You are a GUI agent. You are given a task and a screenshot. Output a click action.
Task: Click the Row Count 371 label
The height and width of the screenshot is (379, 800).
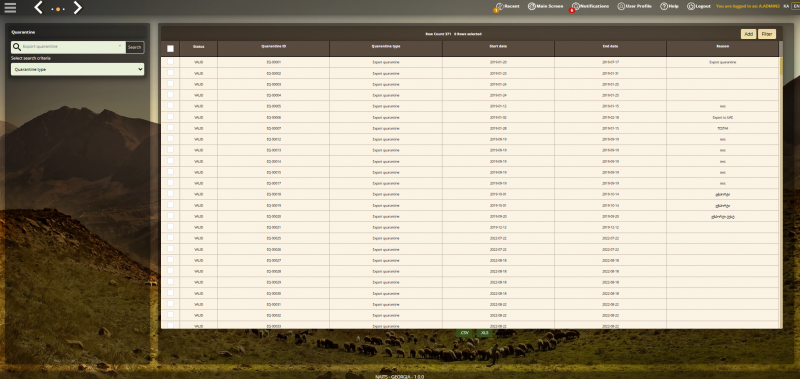[x=438, y=34]
